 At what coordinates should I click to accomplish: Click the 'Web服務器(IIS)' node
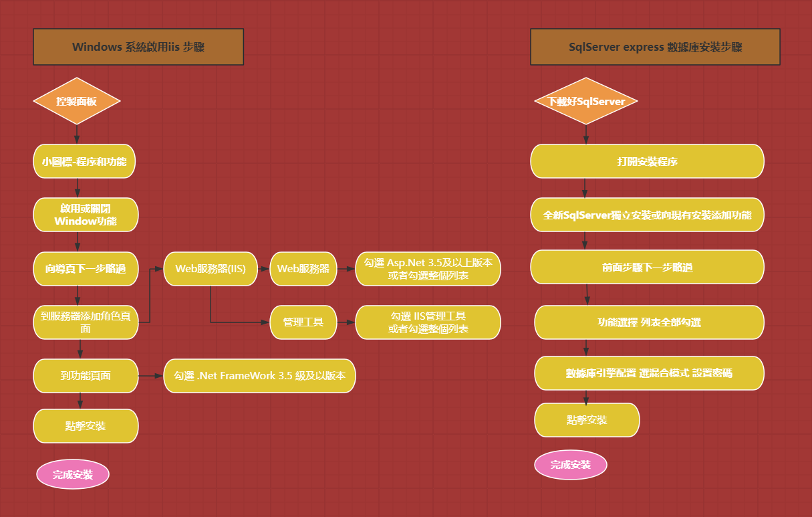tap(211, 269)
